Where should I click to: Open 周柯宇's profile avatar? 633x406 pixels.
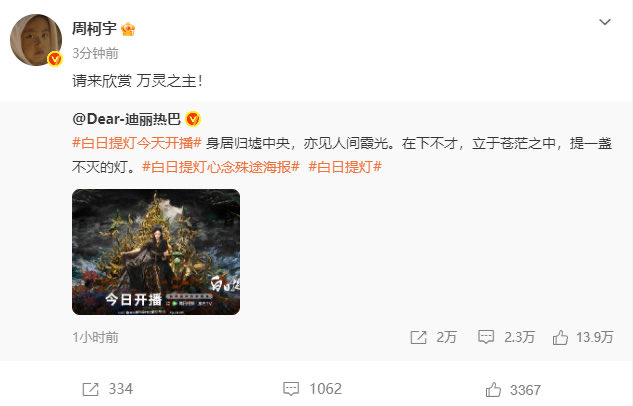pos(36,40)
